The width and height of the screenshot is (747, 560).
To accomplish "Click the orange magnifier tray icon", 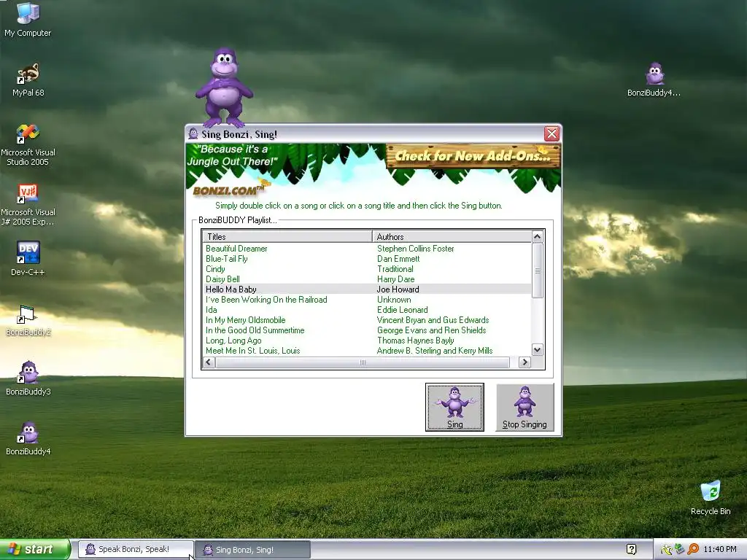I will pos(693,550).
